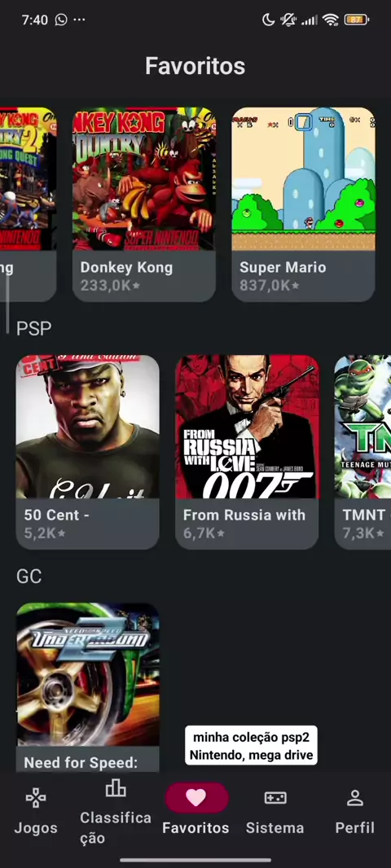Open the Super Mario game cover
Screen dimensions: 391x868
303,179
